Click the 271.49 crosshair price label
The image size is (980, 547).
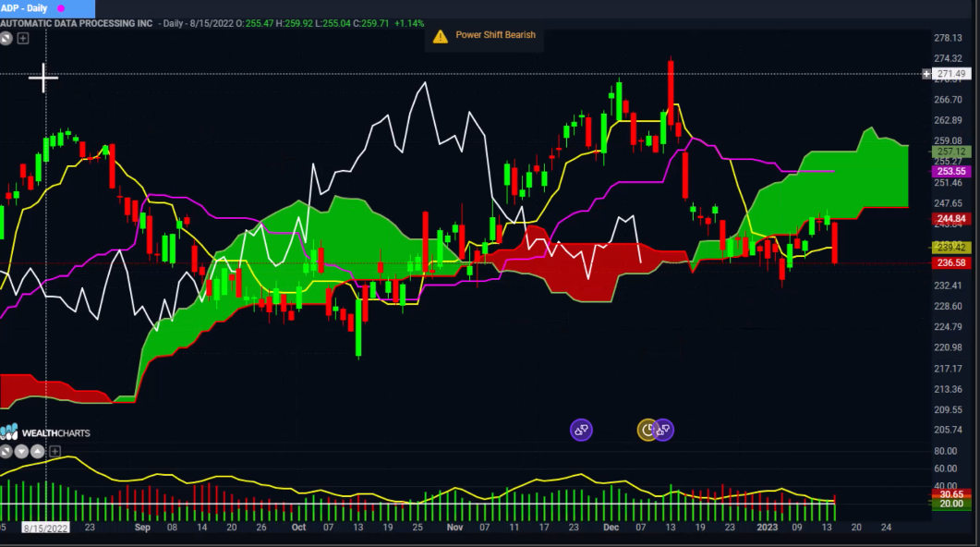coord(951,74)
